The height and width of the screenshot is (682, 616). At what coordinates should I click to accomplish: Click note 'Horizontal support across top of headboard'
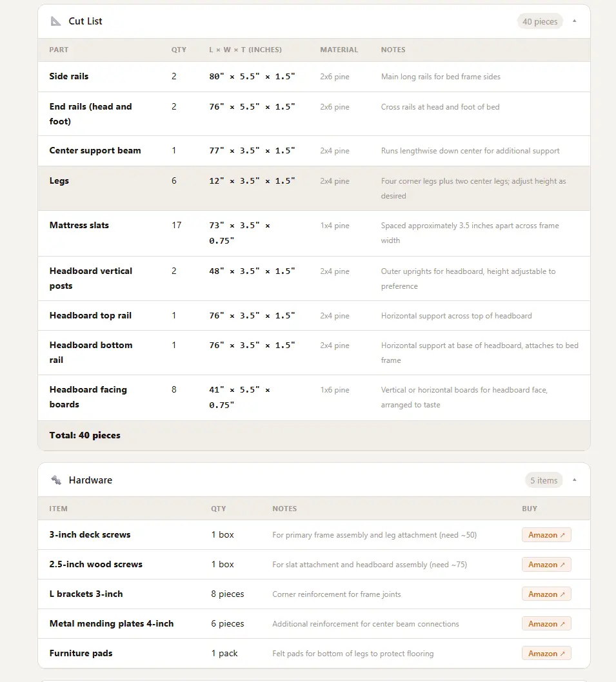(x=456, y=316)
